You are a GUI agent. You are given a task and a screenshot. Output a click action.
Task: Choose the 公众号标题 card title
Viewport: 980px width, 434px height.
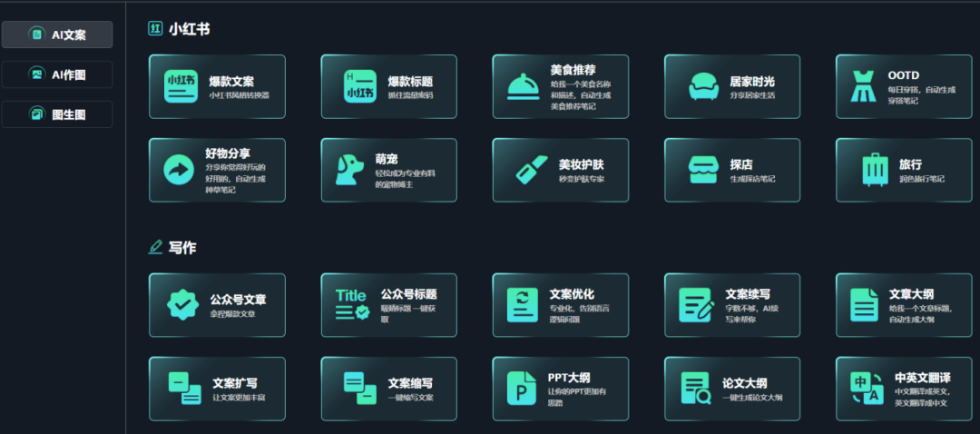(408, 294)
